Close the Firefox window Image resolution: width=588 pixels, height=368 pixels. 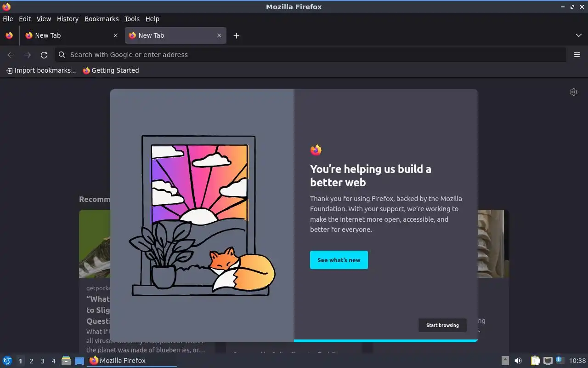[582, 7]
